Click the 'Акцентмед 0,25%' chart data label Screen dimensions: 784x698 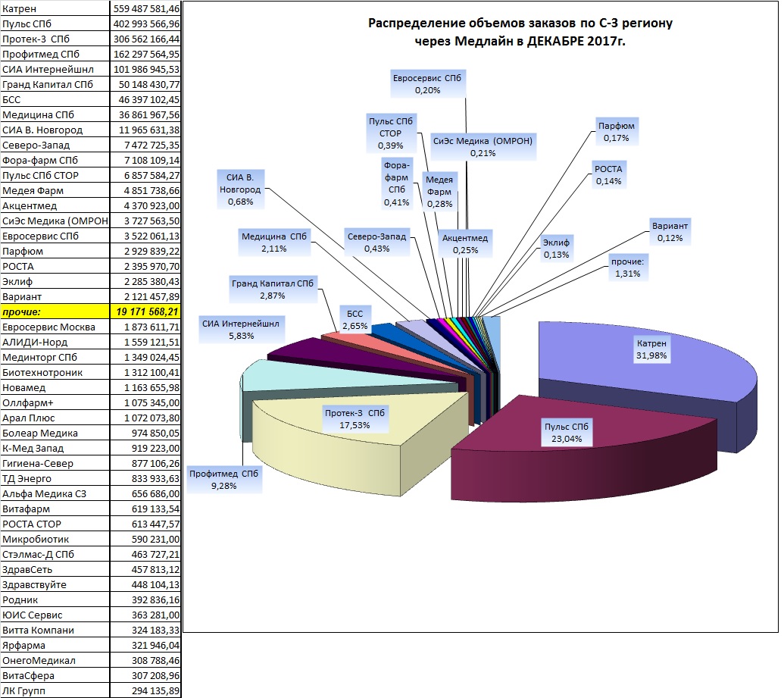click(465, 244)
